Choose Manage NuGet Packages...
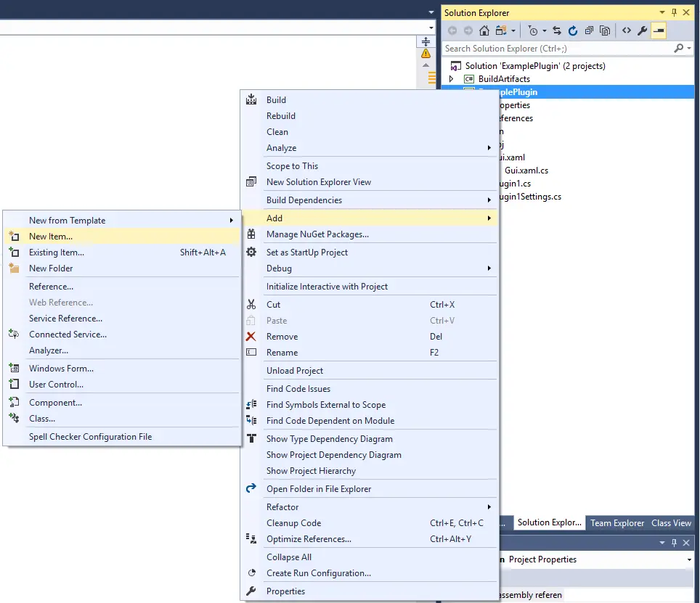This screenshot has width=700, height=603. pos(369,234)
